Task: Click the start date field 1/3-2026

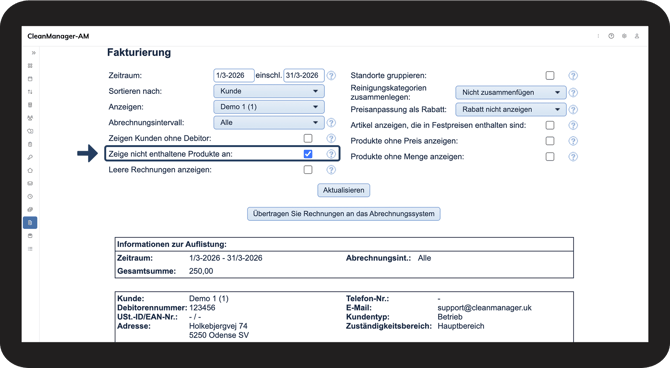Action: [x=234, y=76]
